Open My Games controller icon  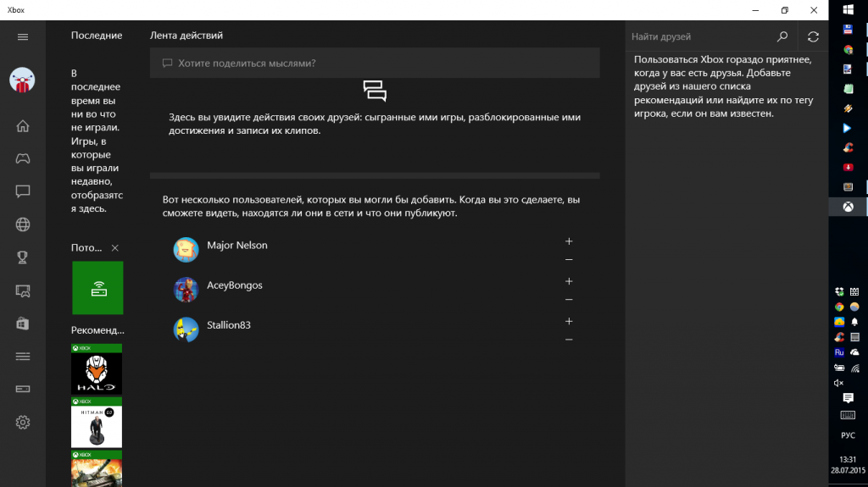click(23, 158)
